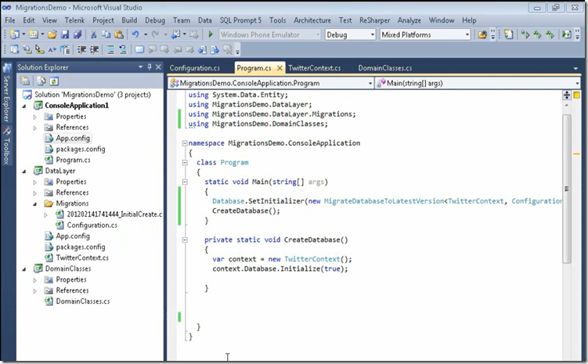This screenshot has width=588, height=364.
Task: Comment out the selected lines icon
Action: (110, 49)
